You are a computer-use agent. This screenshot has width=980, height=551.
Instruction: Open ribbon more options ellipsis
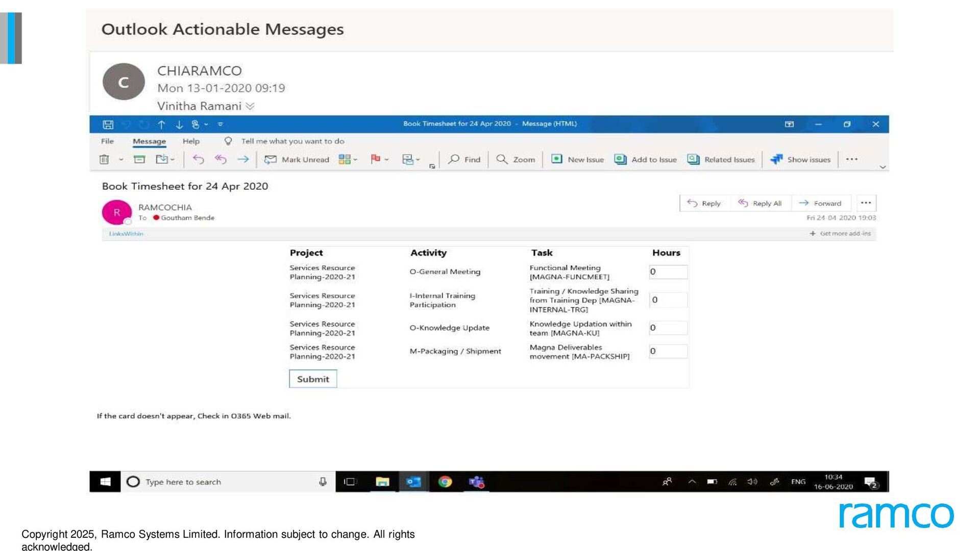(851, 159)
